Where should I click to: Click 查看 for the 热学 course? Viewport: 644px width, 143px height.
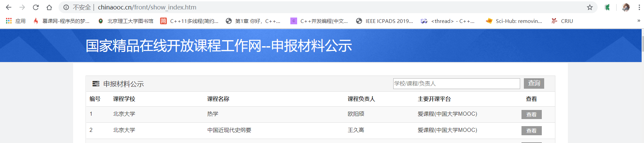pos(532,114)
